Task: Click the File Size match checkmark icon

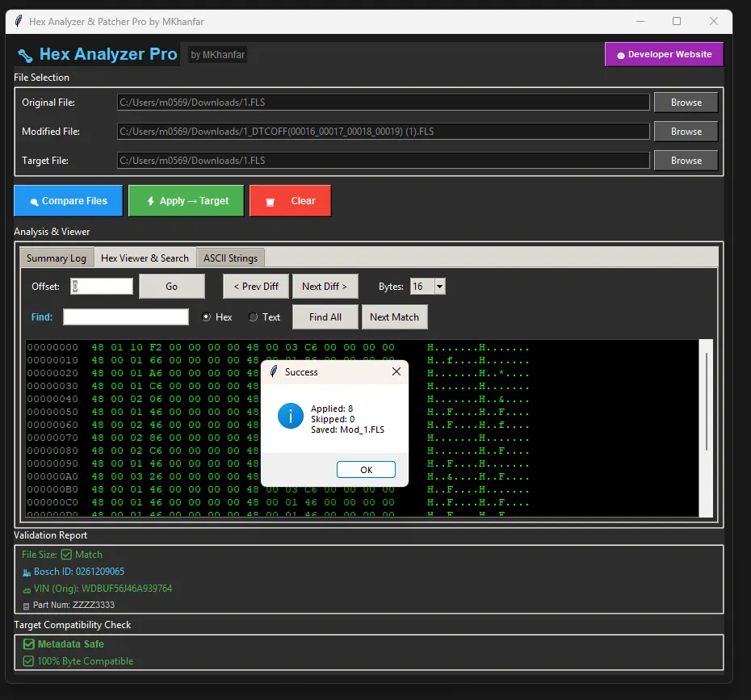Action: point(66,555)
